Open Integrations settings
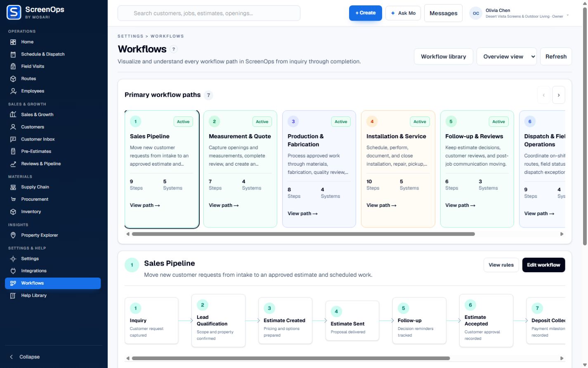Viewport: 588px width, 368px height. point(53,271)
